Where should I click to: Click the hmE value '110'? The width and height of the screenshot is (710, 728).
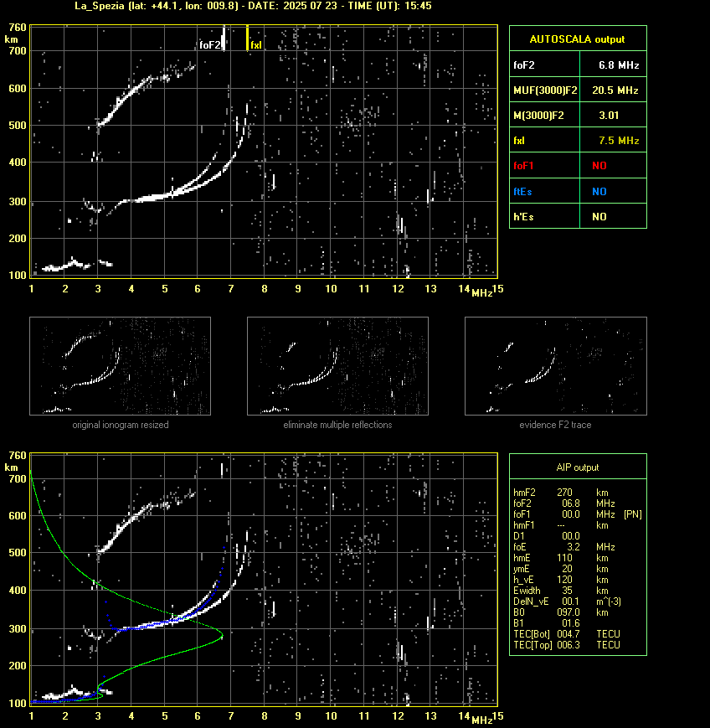(x=564, y=558)
